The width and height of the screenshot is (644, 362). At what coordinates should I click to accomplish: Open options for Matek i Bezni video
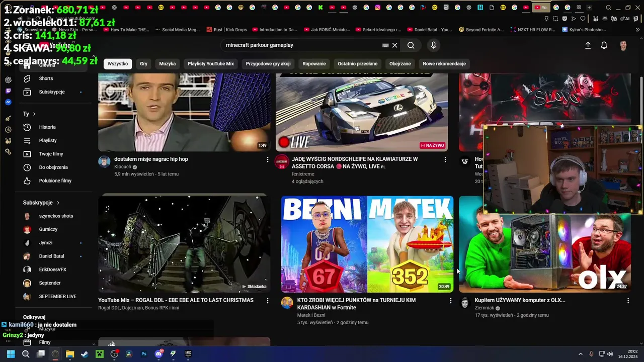coord(450,301)
